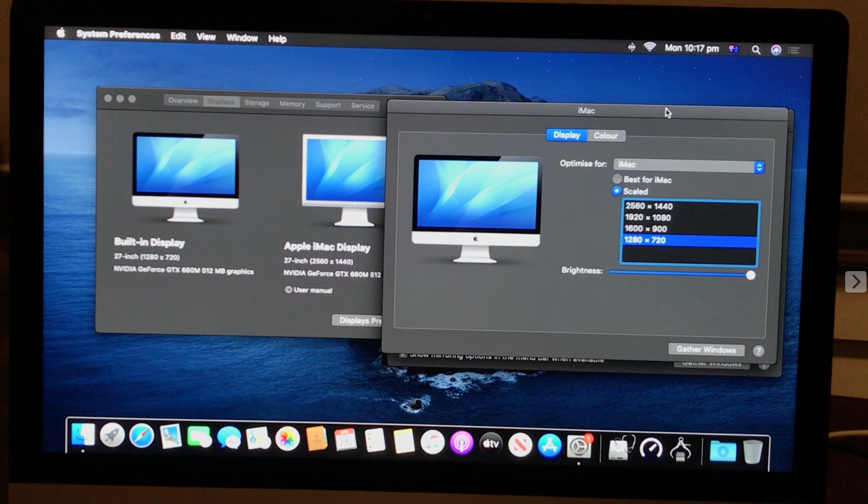
Task: Open Safari from the dock
Action: pos(142,436)
